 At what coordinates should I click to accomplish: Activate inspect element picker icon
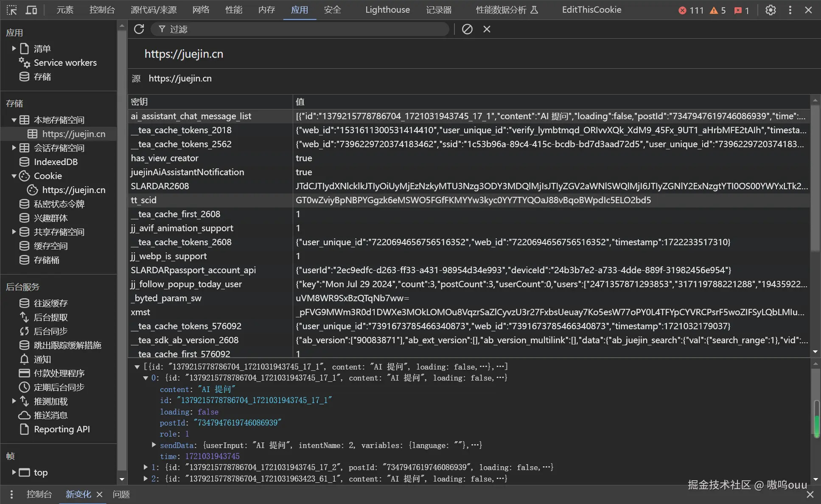point(12,10)
